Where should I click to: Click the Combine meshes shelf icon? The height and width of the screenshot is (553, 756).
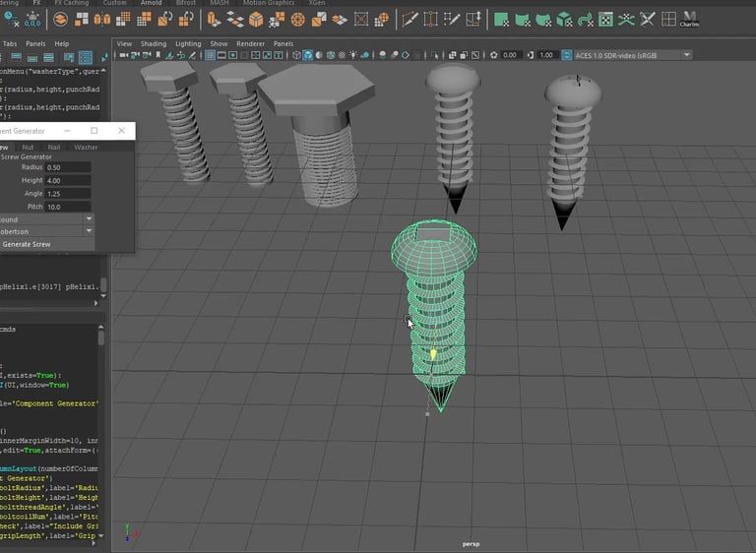(x=60, y=20)
